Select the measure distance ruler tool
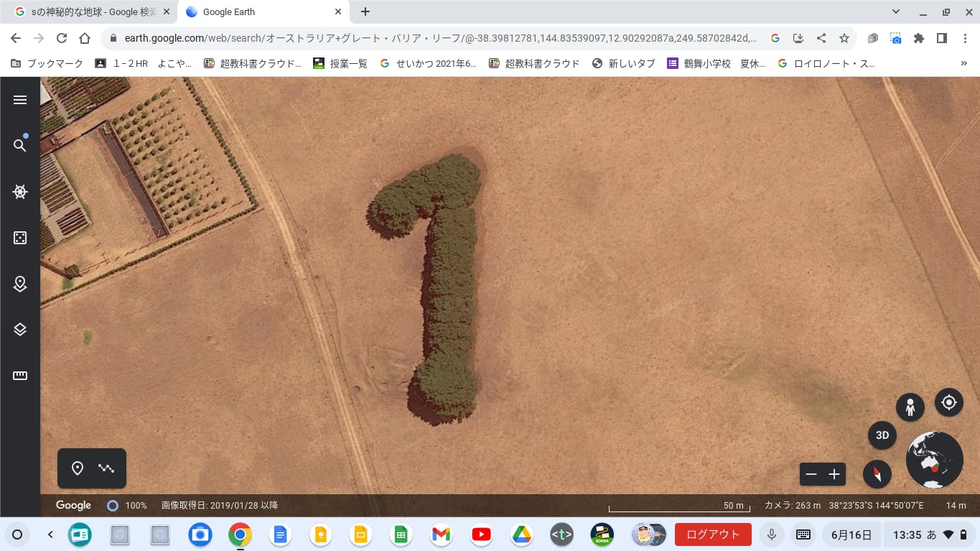 [20, 375]
